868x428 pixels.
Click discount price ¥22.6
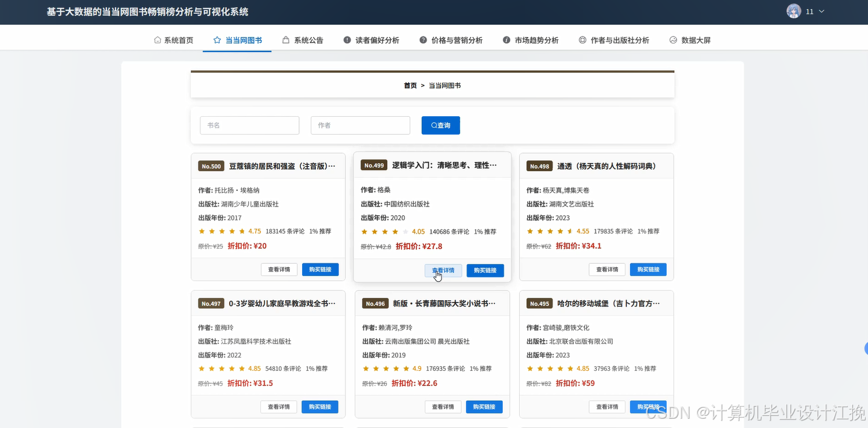pos(414,383)
